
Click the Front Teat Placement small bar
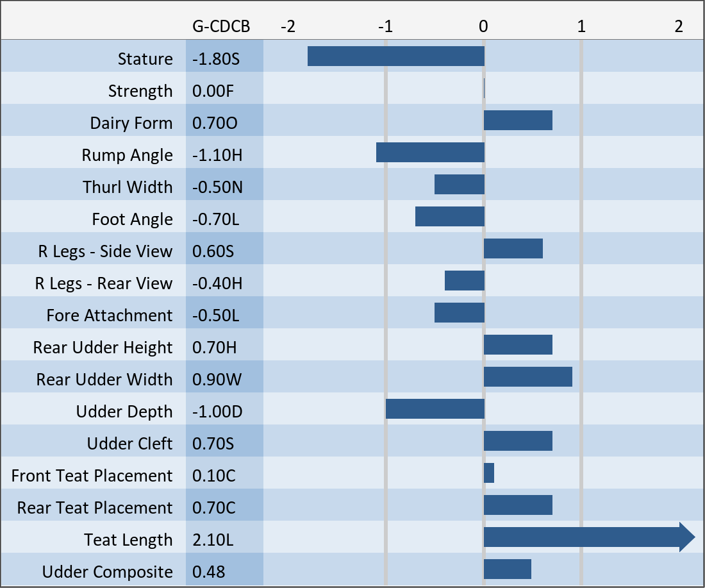click(488, 473)
